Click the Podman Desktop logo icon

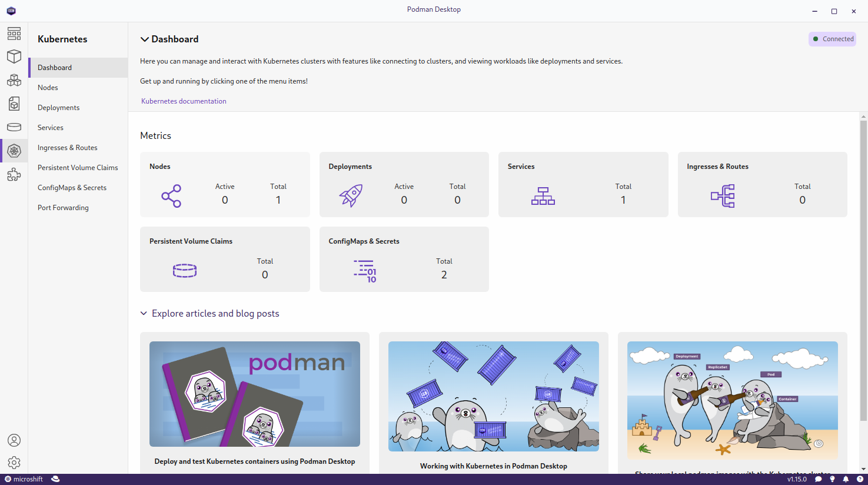11,11
